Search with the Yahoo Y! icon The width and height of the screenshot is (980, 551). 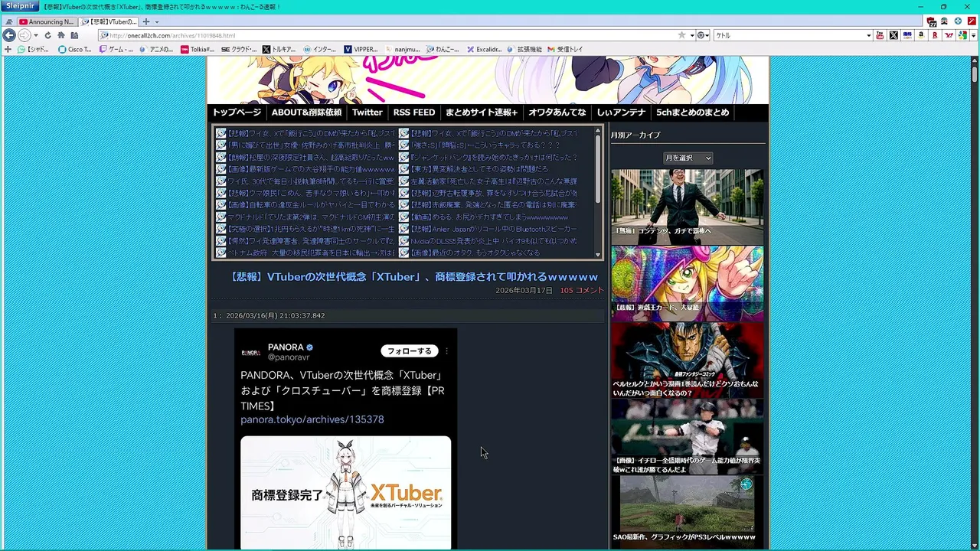click(x=949, y=35)
